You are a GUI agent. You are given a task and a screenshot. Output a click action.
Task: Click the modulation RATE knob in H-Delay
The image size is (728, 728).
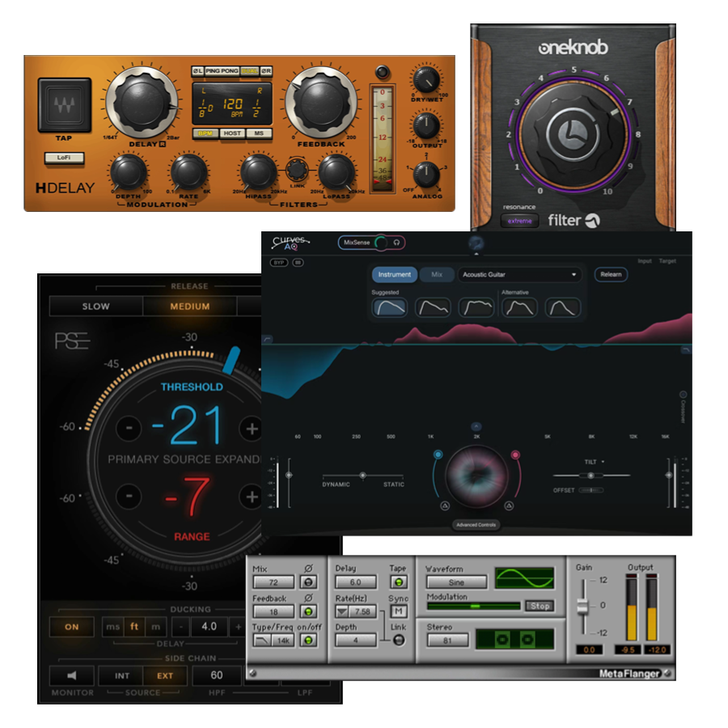pyautogui.click(x=188, y=173)
